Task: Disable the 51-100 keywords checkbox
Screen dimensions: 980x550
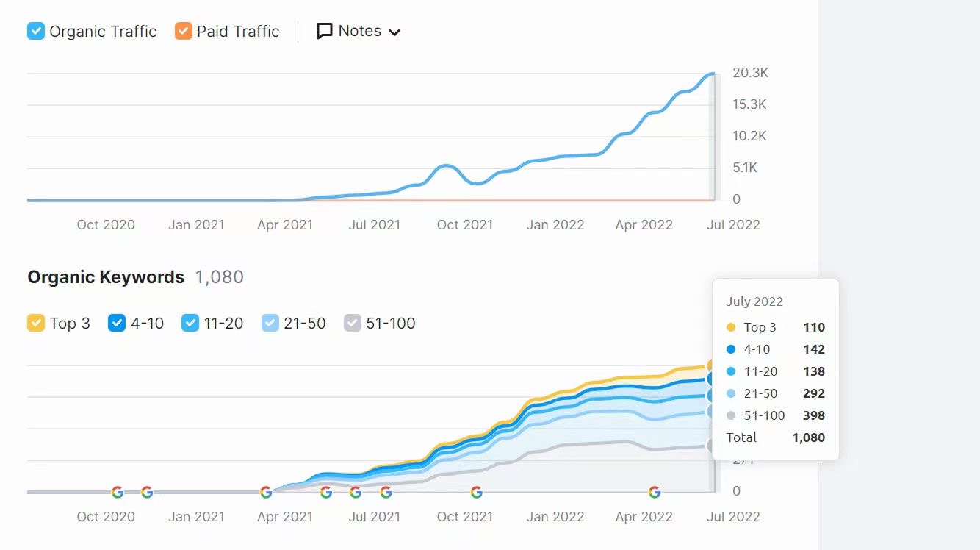Action: pyautogui.click(x=353, y=323)
